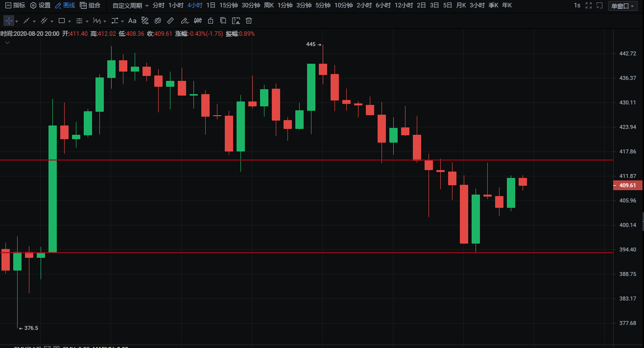Screen dimensions: 644x348
Task: Toggle the 指标 indicators panel
Action: (x=15, y=5)
